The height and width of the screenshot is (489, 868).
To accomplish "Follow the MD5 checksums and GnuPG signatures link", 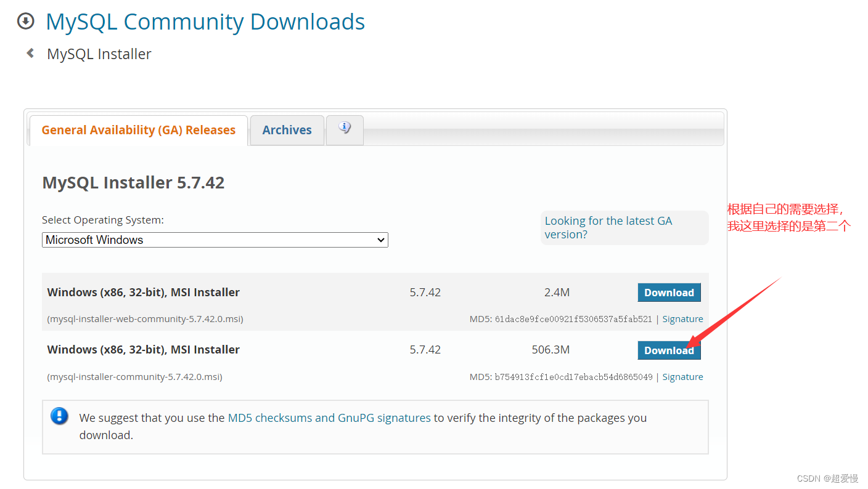I will pyautogui.click(x=329, y=418).
